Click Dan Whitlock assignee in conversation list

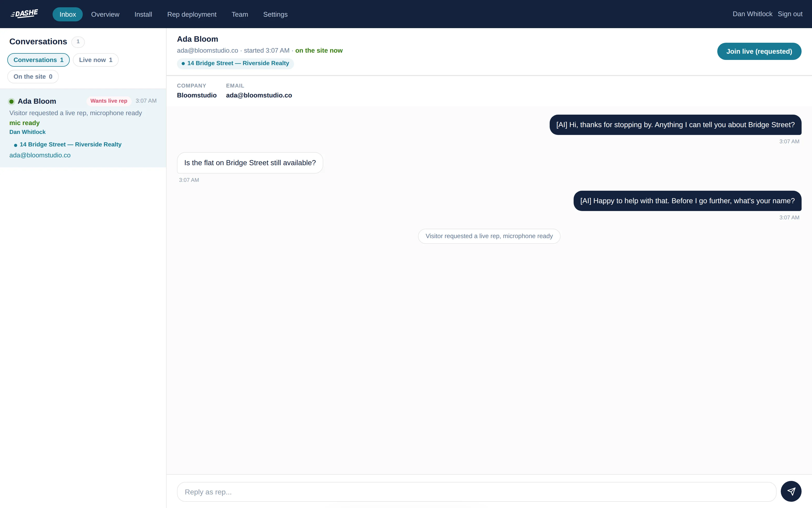pyautogui.click(x=28, y=132)
